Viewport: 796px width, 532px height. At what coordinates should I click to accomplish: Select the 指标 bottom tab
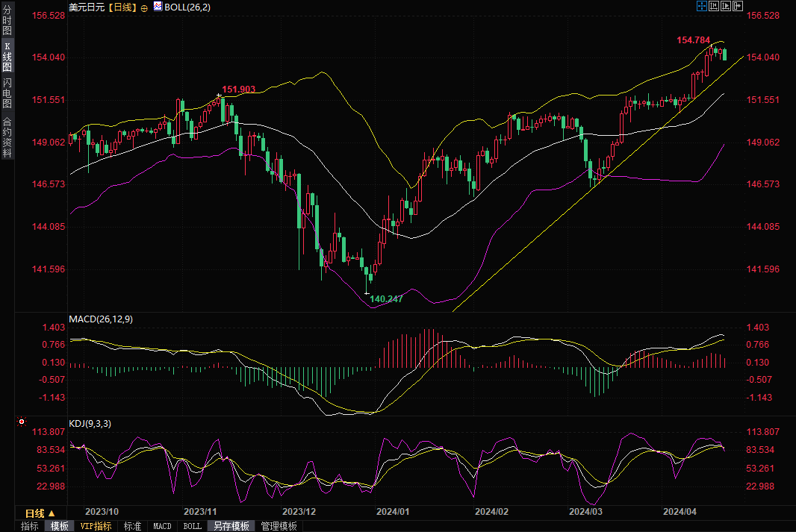click(x=30, y=526)
